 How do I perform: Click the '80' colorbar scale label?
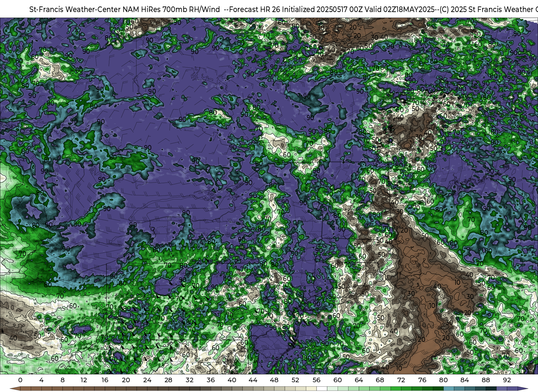443,380
